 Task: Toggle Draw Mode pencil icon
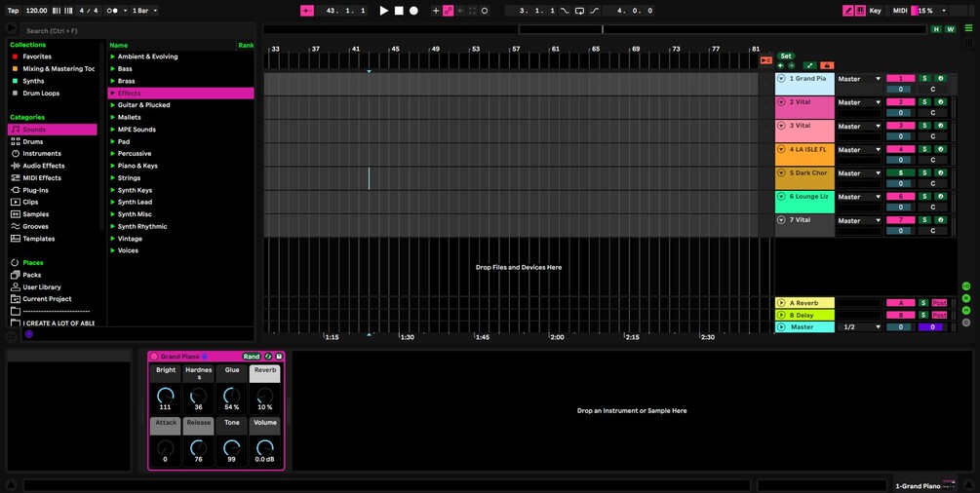point(848,11)
